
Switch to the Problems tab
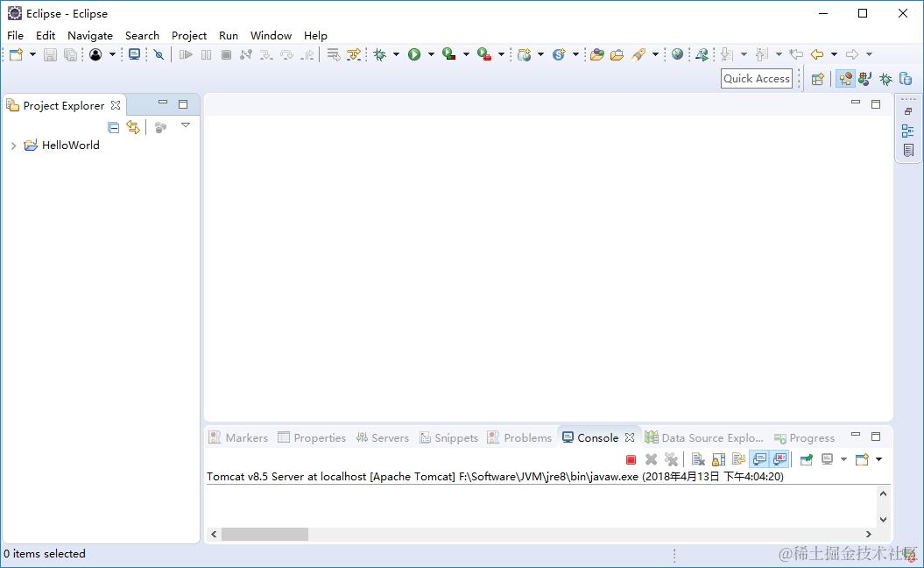click(x=519, y=437)
